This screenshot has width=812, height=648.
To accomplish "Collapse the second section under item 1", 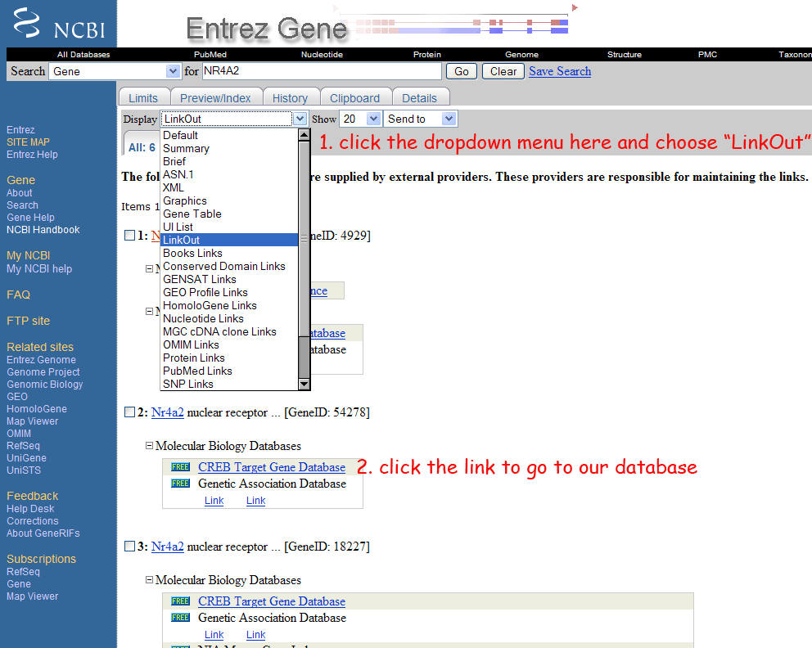I will (149, 311).
